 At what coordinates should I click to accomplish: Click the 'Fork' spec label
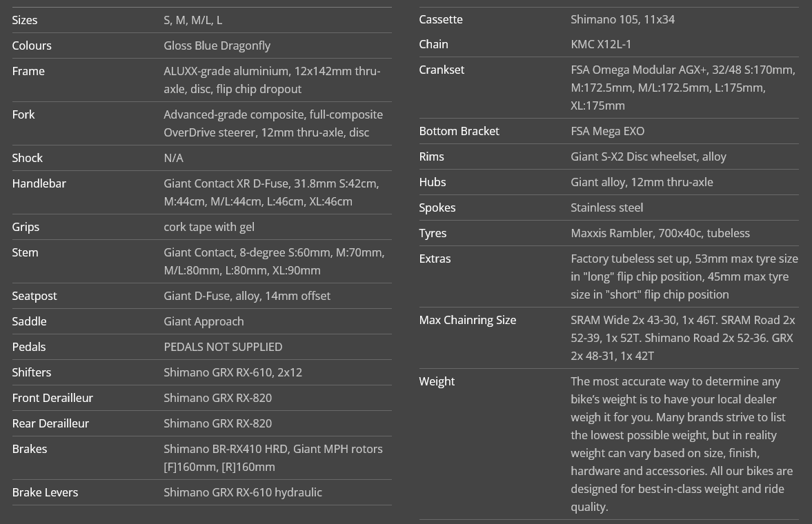pos(23,114)
